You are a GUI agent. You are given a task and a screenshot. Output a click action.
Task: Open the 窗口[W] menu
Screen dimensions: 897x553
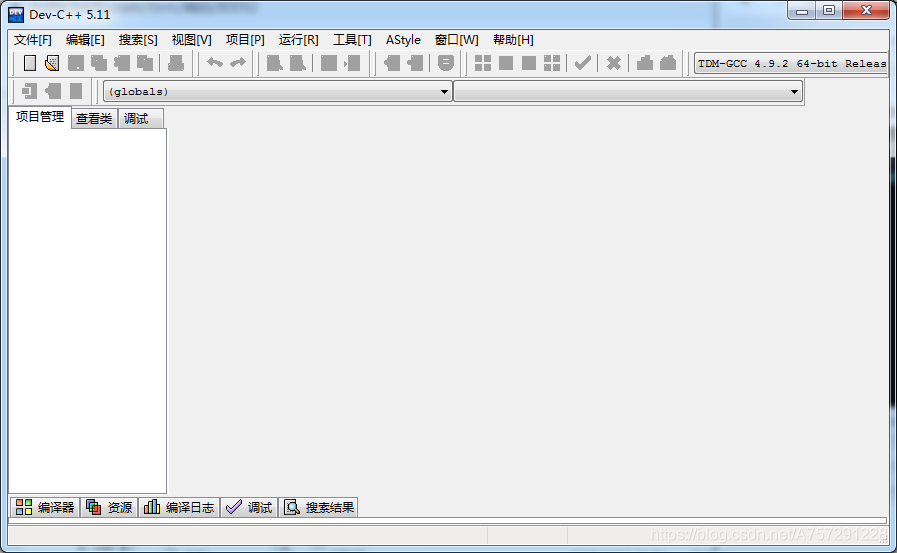coord(457,39)
